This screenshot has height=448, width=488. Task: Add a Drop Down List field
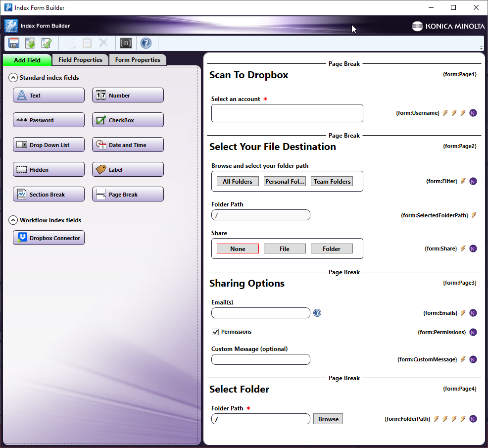[x=49, y=145]
